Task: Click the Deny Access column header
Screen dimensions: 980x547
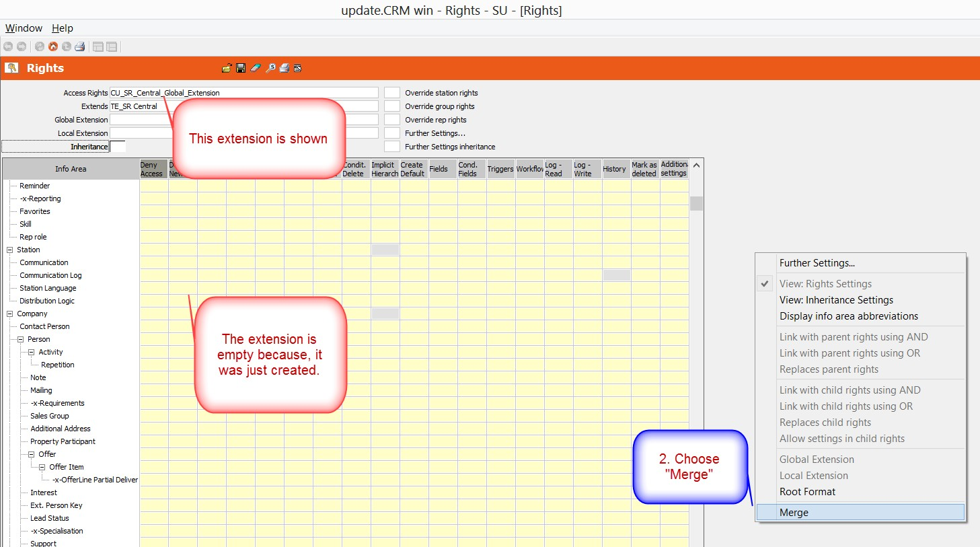Action: 153,169
